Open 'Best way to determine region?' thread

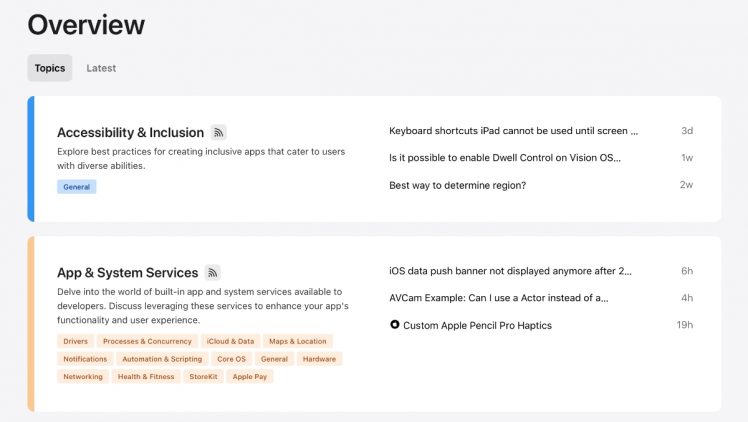pos(457,185)
